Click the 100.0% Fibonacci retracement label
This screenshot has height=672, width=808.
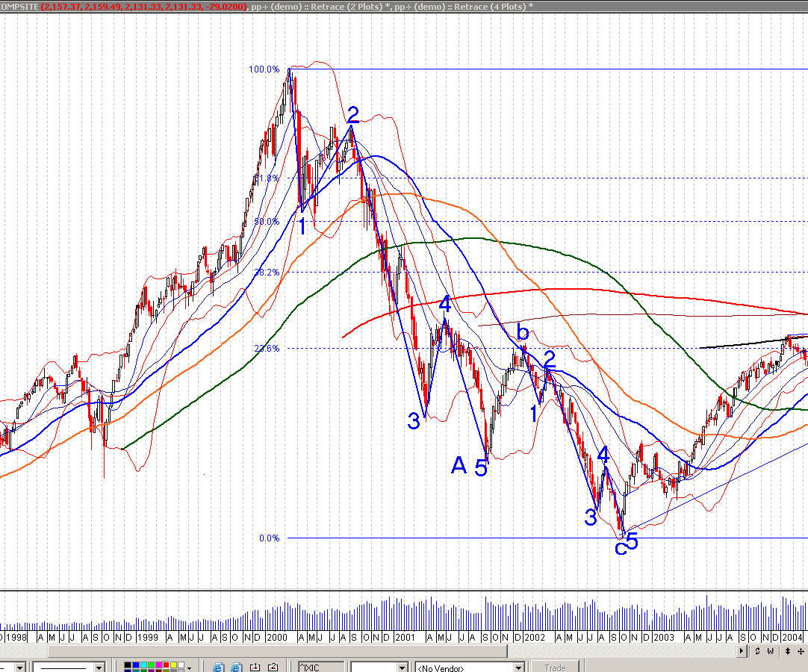pyautogui.click(x=264, y=69)
